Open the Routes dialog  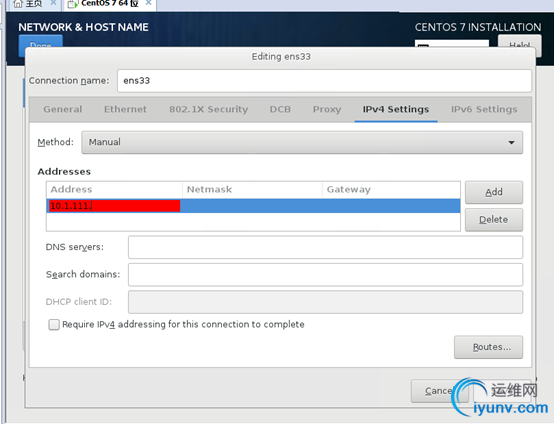pyautogui.click(x=488, y=347)
